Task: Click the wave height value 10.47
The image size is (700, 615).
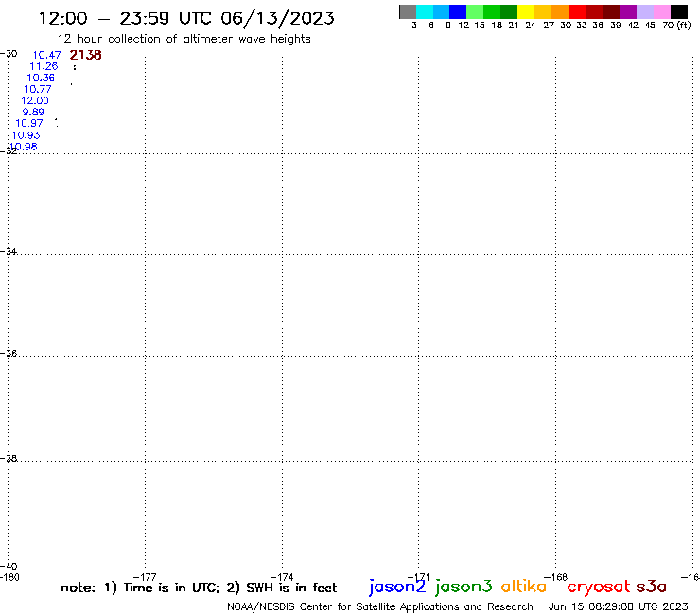Action: pyautogui.click(x=47, y=55)
